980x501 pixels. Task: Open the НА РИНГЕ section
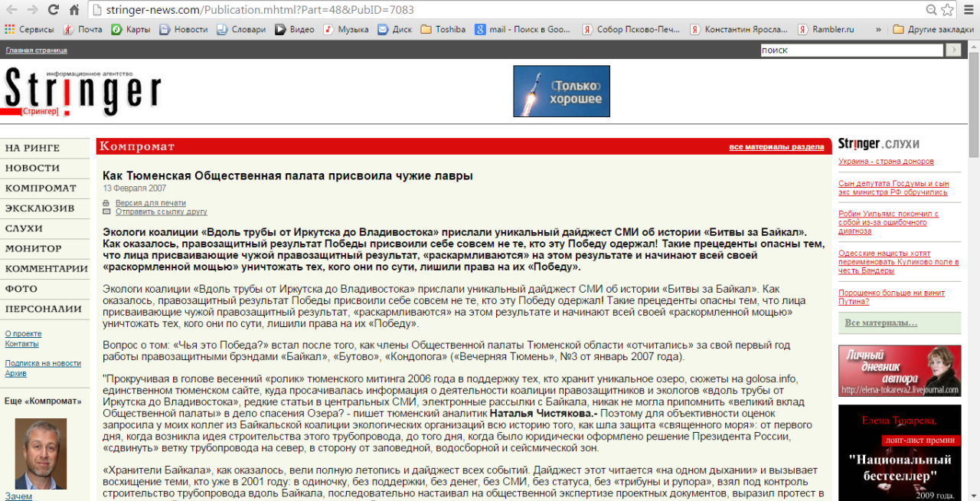(x=32, y=148)
